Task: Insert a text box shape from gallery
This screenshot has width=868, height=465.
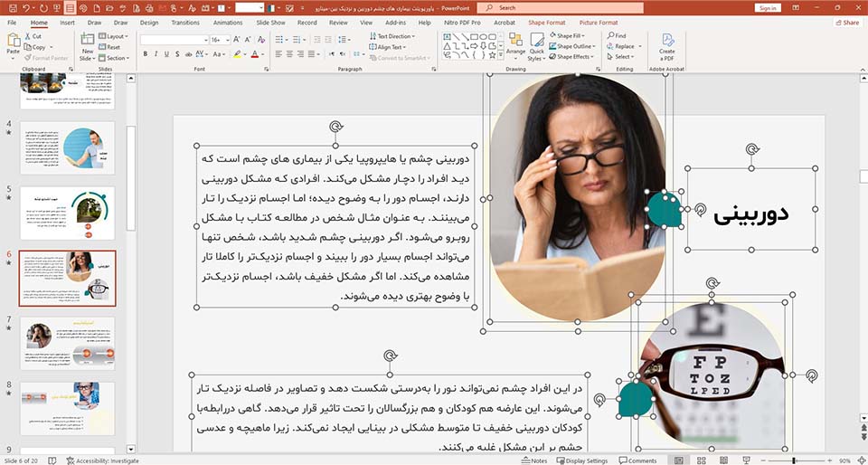Action: pyautogui.click(x=447, y=37)
